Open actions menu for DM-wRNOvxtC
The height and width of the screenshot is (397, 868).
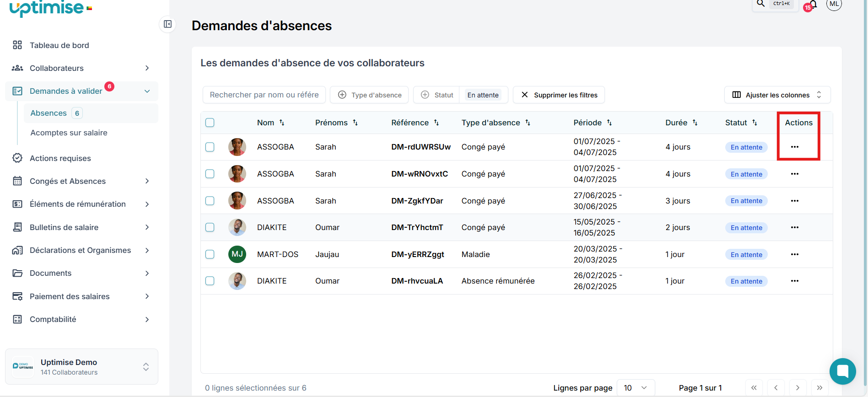point(795,174)
